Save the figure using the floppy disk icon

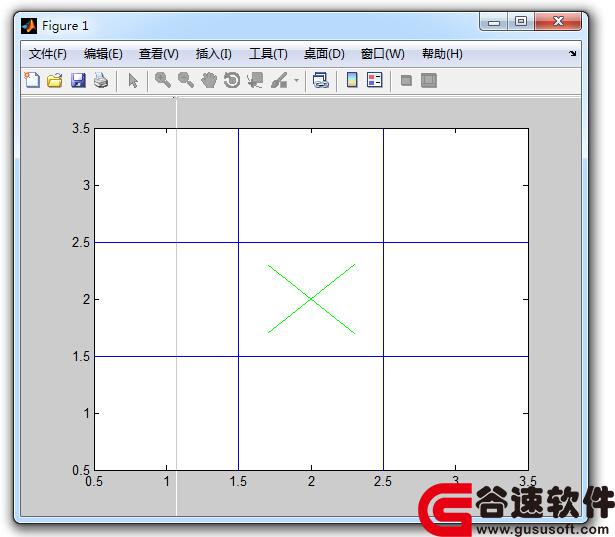78,80
